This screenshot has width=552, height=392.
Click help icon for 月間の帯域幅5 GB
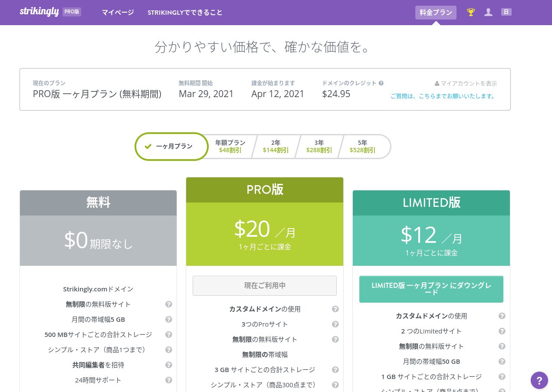[169, 320]
